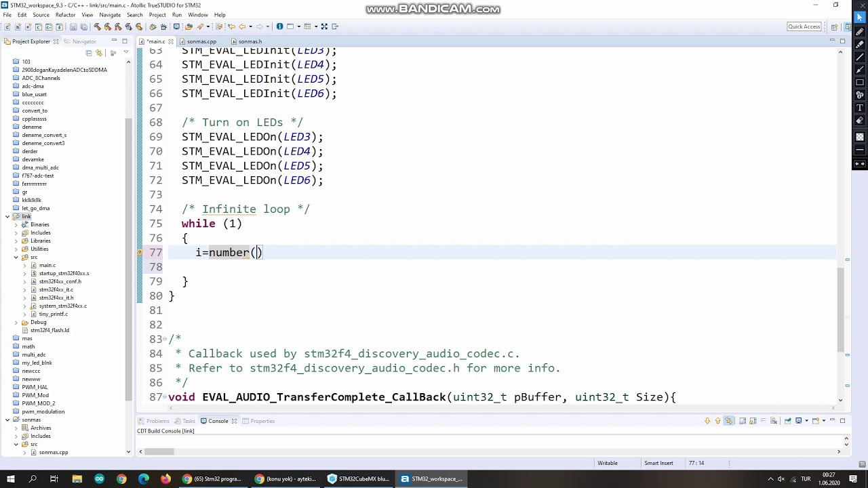868x488 pixels.
Task: Select the Bandicam arrow drawing tool
Action: [860, 70]
